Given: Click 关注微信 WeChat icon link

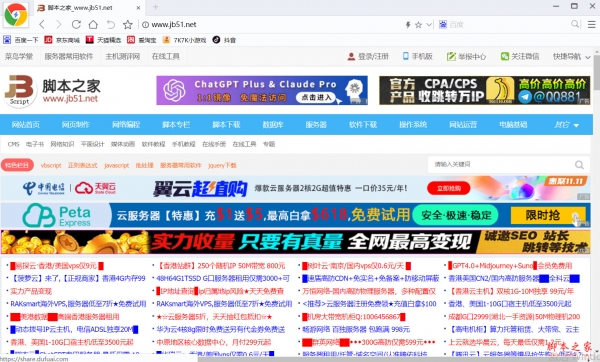Looking at the screenshot, I should pyautogui.click(x=520, y=57).
